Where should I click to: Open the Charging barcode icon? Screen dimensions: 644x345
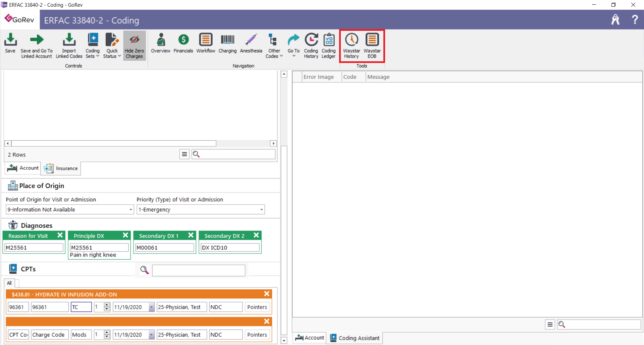tap(227, 44)
